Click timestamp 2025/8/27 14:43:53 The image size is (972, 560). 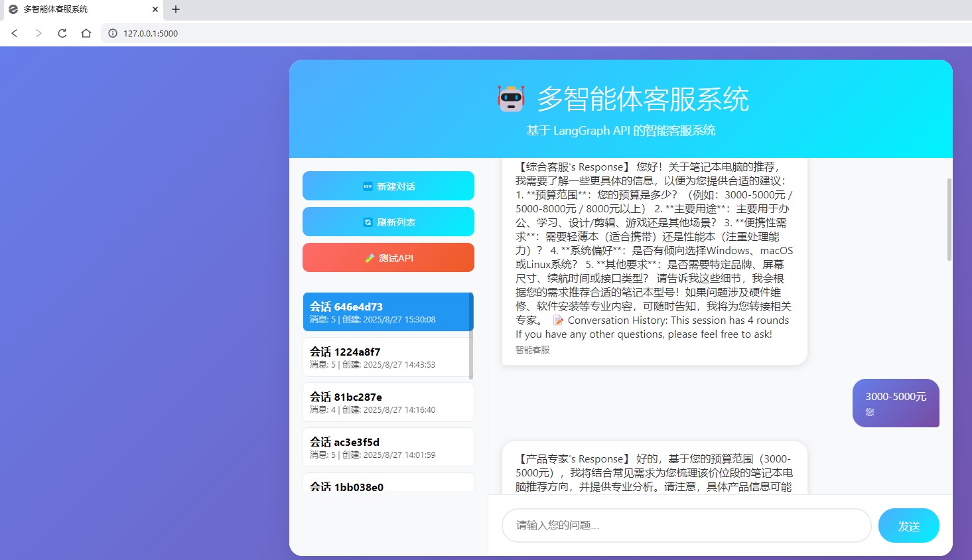399,365
